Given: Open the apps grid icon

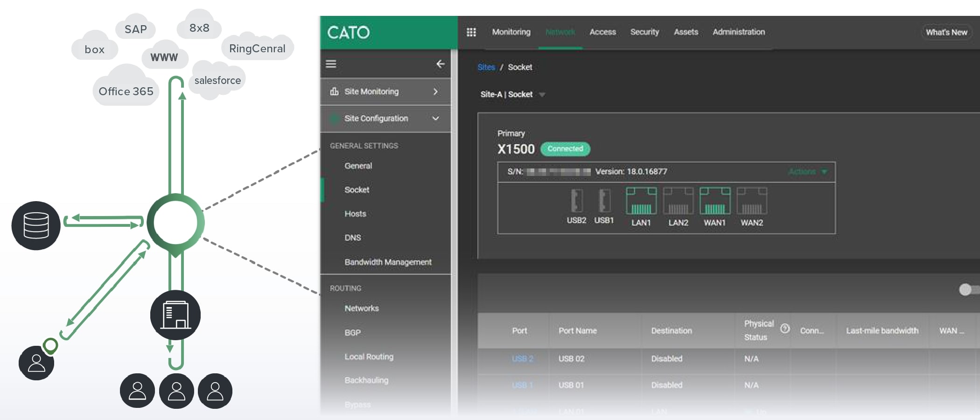Looking at the screenshot, I should [471, 32].
